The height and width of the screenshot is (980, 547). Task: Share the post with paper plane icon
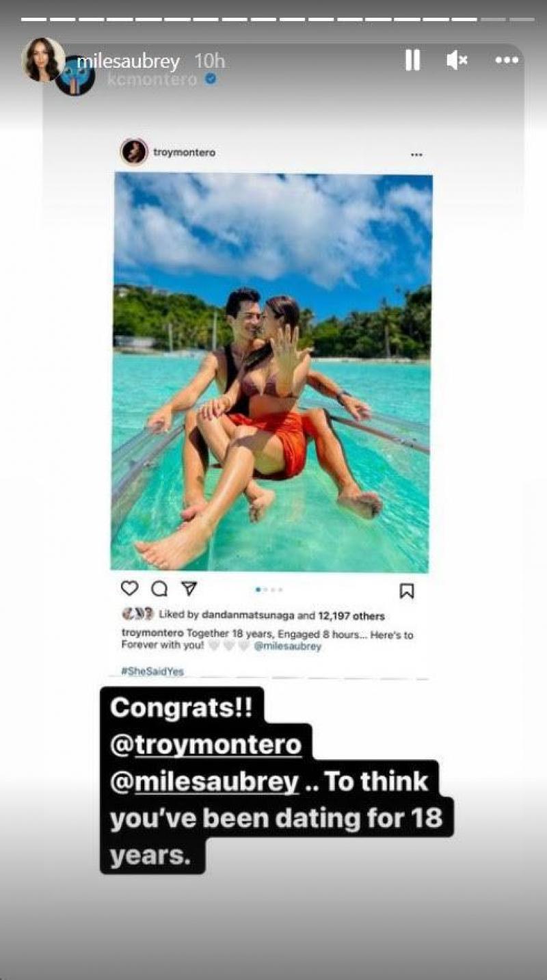(x=189, y=588)
